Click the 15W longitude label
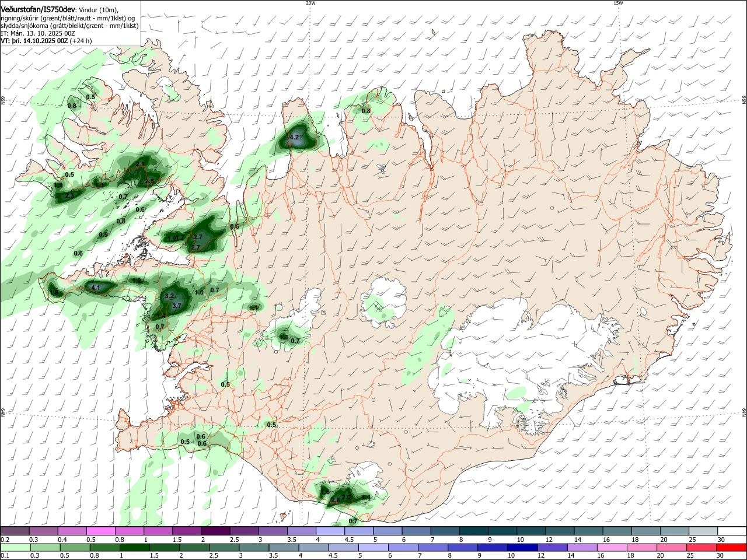747x560 pixels. point(618,3)
